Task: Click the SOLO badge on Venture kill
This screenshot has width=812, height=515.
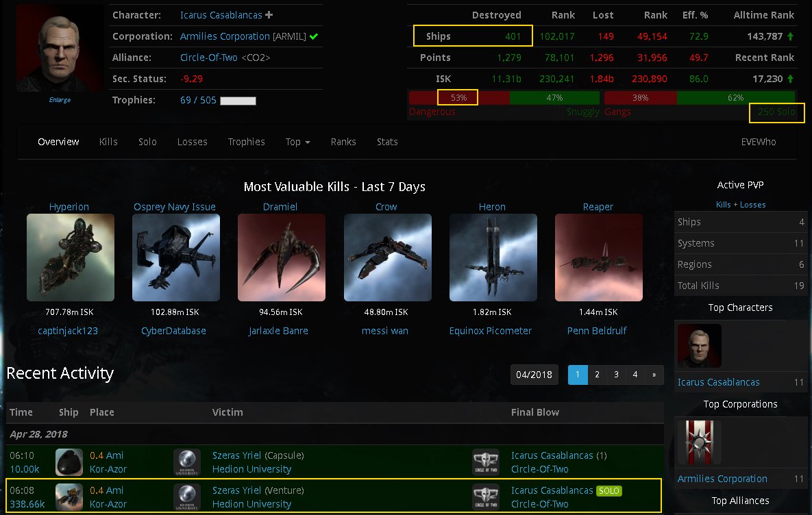Action: point(609,490)
